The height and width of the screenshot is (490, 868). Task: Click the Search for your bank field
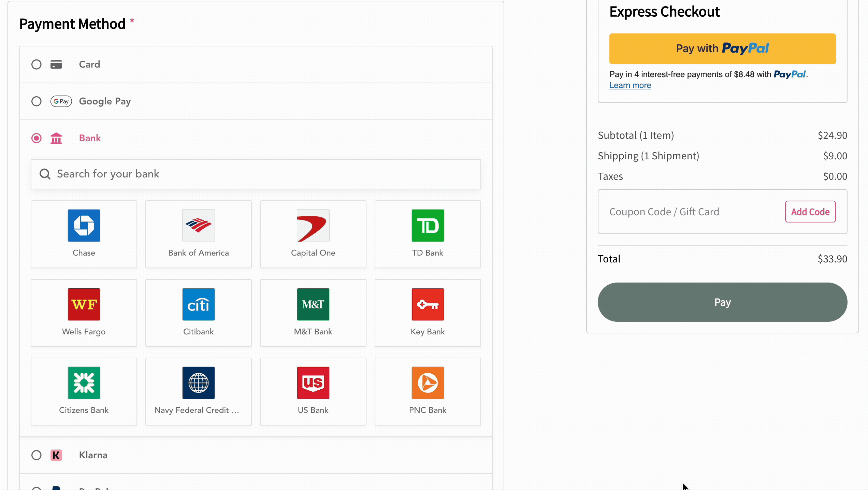pos(256,174)
